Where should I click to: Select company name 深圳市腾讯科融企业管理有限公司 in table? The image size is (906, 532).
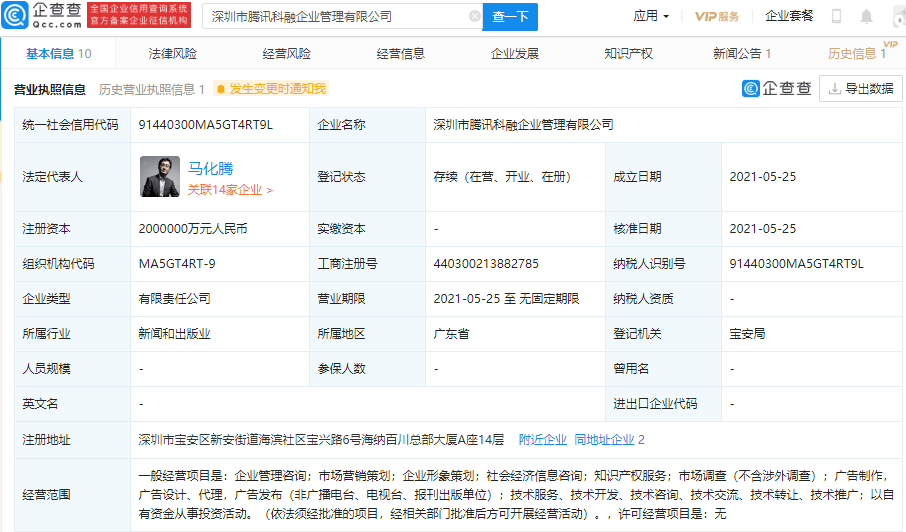[x=523, y=125]
